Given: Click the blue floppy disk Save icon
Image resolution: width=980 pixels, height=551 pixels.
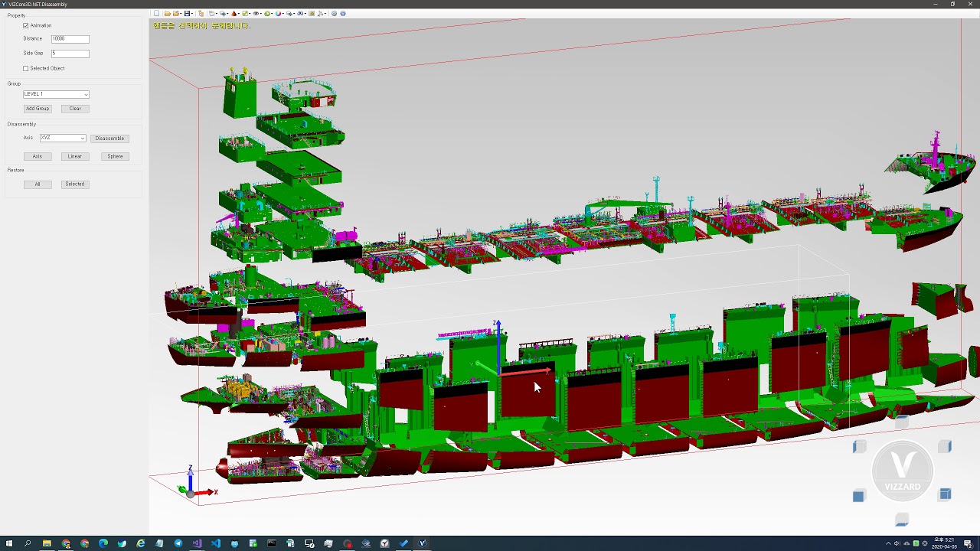Looking at the screenshot, I should coord(187,13).
